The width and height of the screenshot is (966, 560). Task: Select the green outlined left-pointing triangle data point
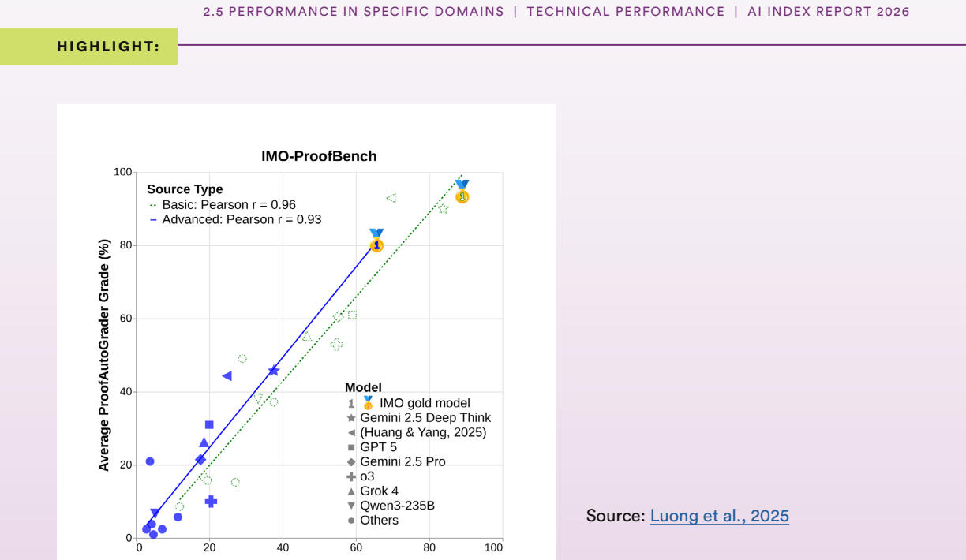pyautogui.click(x=391, y=198)
